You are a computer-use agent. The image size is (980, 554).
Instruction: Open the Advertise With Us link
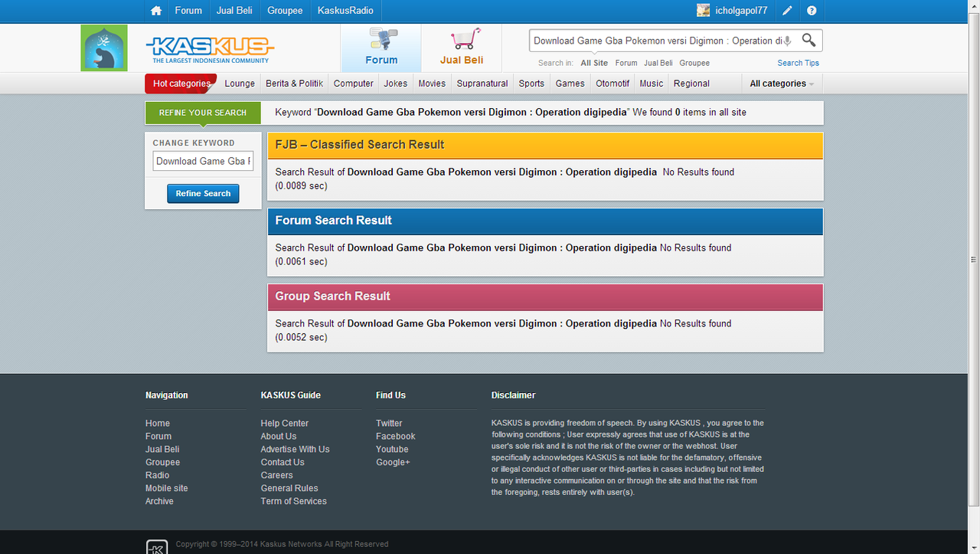tap(295, 449)
